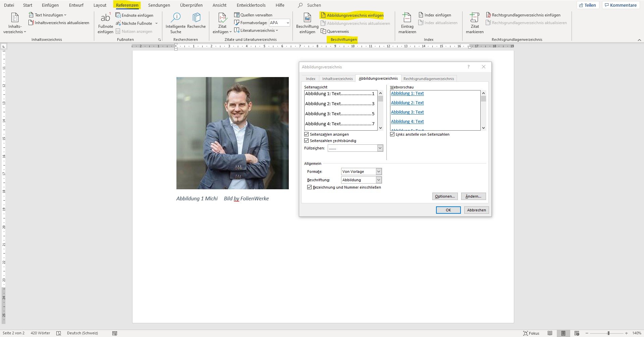Open Kommentare pane button
Image resolution: width=644 pixels, height=337 pixels.
621,5
